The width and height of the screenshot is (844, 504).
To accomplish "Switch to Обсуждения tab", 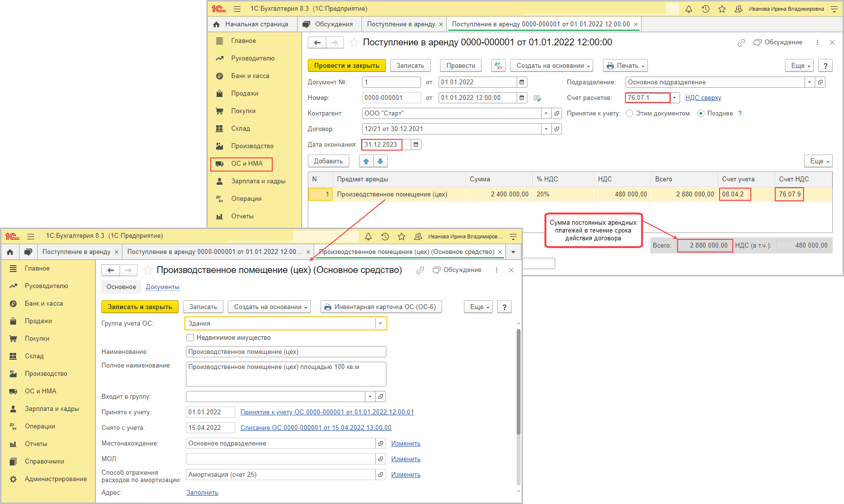I will click(x=328, y=24).
